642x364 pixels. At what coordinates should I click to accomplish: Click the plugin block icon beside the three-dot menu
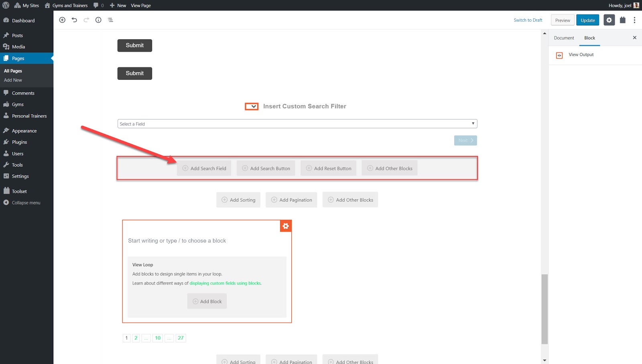tap(622, 20)
